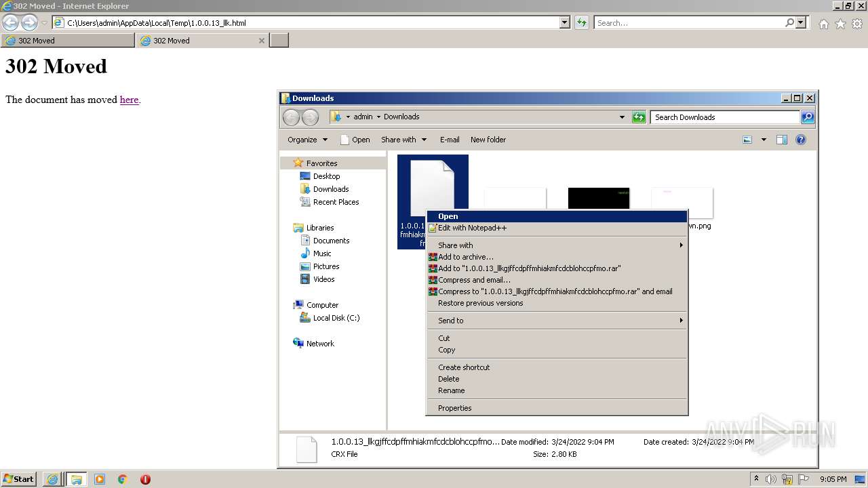Open the IE recent pages dropdown arrow
868x488 pixels.
pos(45,23)
